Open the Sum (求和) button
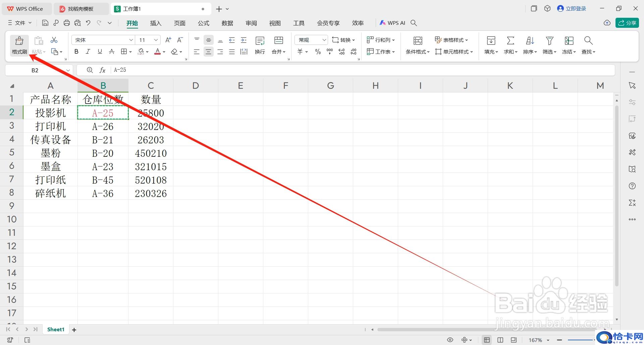 point(511,45)
